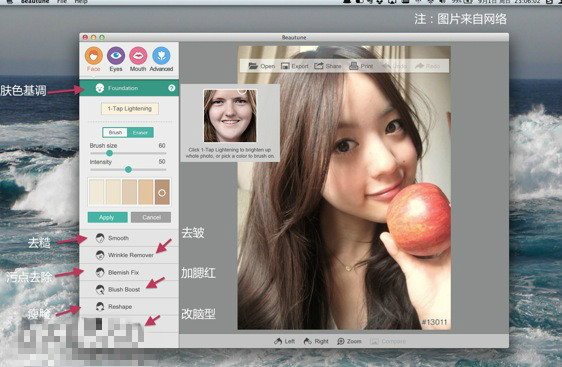The image size is (562, 367).
Task: Click the "Intensity" label
Action: pos(101,162)
